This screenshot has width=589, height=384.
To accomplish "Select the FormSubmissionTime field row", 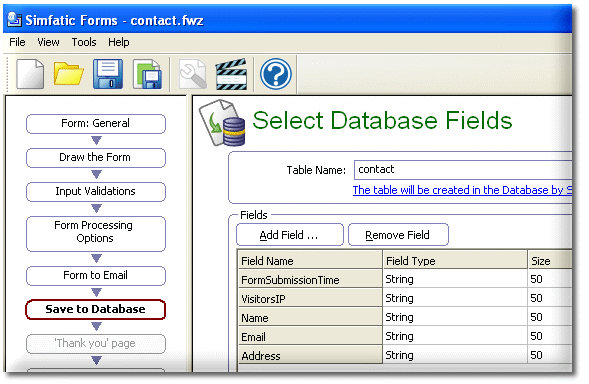I will pos(310,280).
